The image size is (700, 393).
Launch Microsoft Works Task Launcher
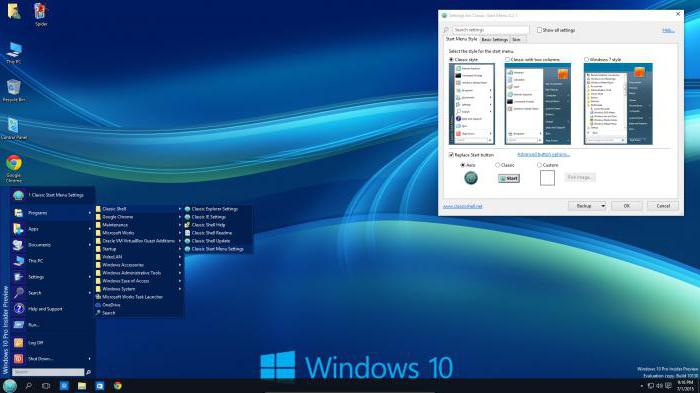click(139, 297)
